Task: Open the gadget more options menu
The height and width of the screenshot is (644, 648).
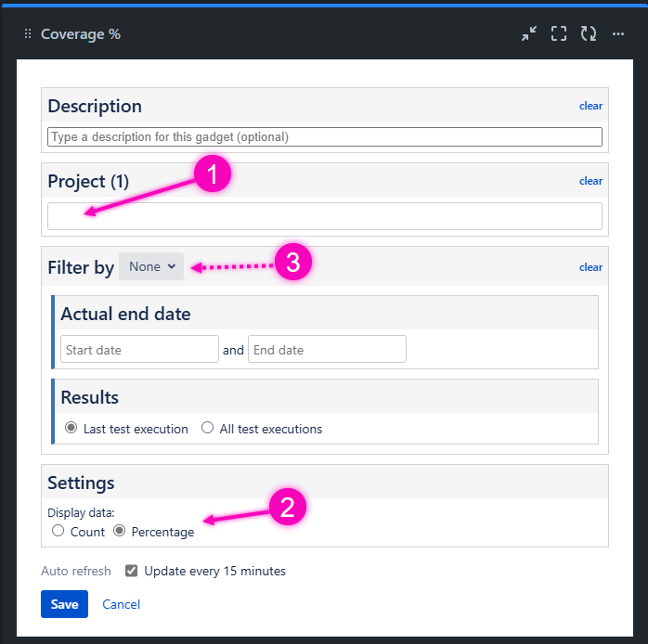Action: coord(618,34)
